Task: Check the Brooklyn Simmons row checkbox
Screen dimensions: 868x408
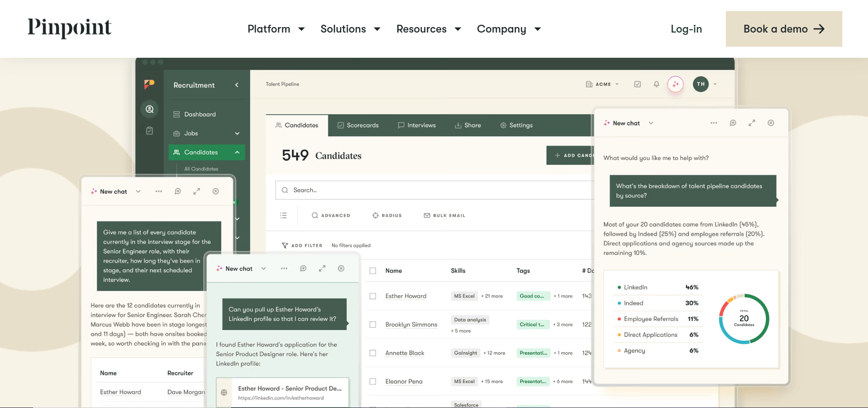Action: (373, 325)
